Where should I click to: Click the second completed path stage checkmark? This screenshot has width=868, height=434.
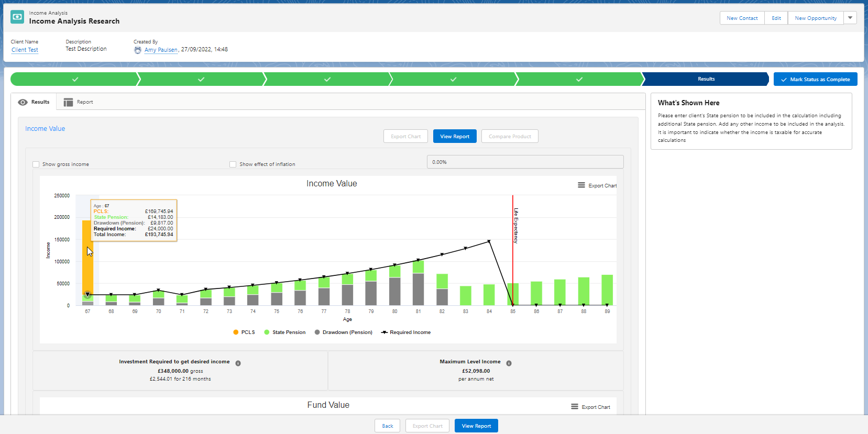click(201, 79)
